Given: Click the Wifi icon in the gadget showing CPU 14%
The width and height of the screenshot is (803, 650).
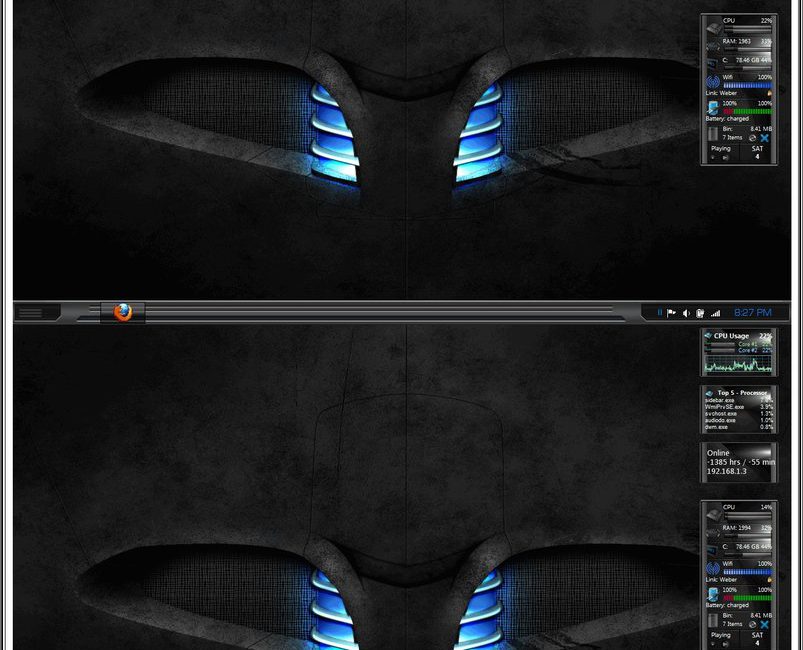Looking at the screenshot, I should click(713, 568).
